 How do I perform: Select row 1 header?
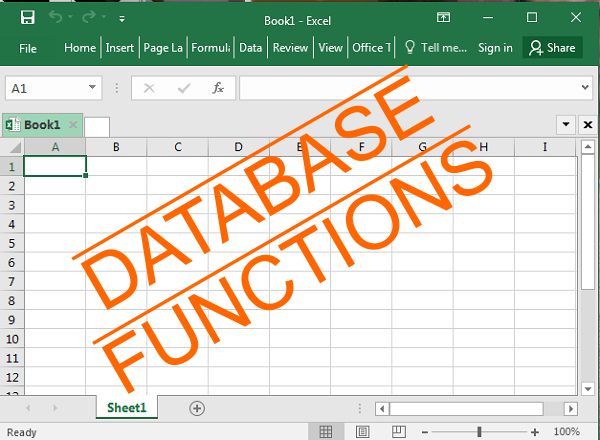[x=12, y=166]
